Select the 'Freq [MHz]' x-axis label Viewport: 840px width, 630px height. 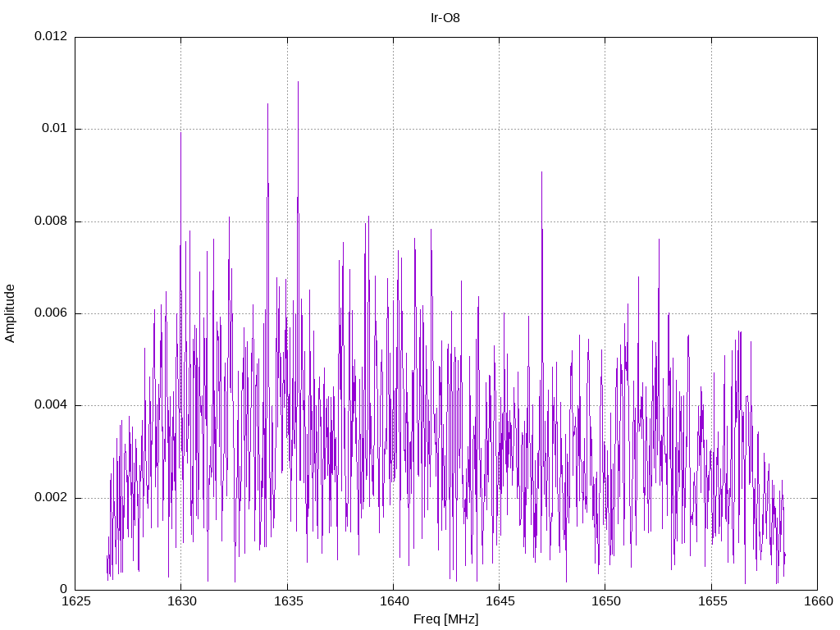click(x=445, y=619)
